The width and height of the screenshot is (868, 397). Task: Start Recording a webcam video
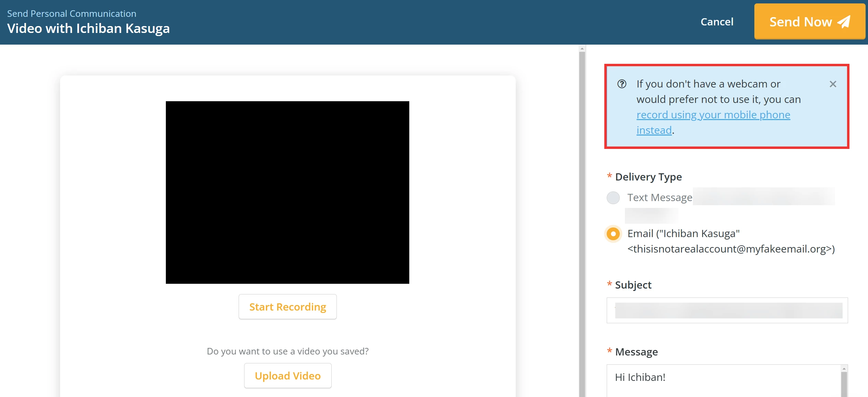[288, 306]
